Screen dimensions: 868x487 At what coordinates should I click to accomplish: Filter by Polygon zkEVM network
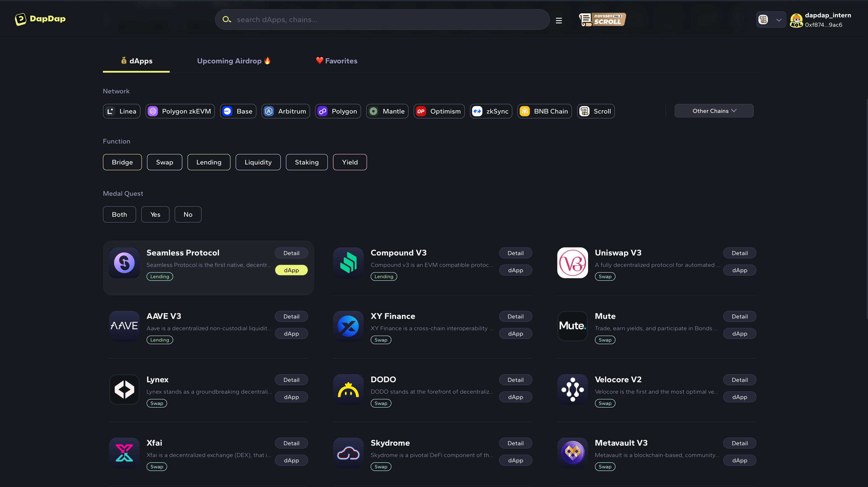click(180, 111)
